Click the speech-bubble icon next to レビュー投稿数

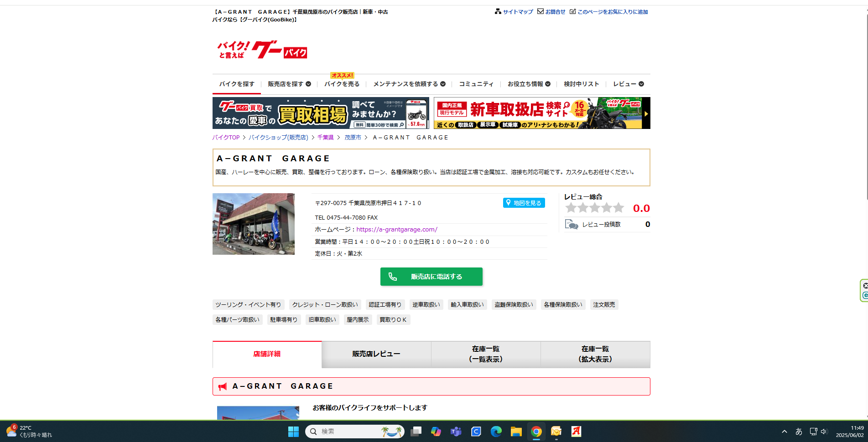pyautogui.click(x=572, y=224)
